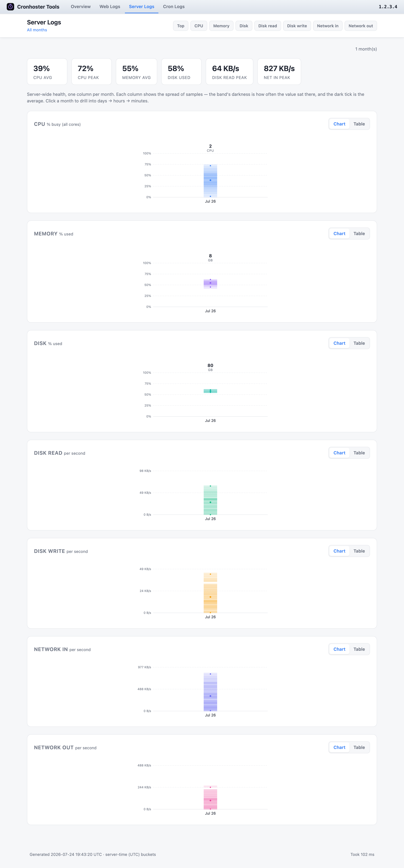Image resolution: width=404 pixels, height=868 pixels.
Task: Jump to the Network out section
Action: (361, 26)
